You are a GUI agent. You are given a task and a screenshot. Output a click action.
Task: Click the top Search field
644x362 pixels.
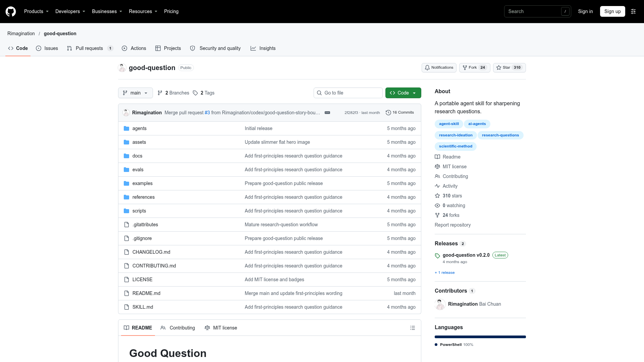pos(538,11)
